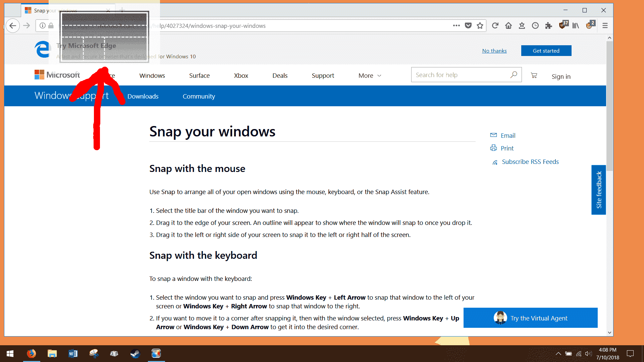Open Steam from the taskbar
644x362 pixels.
click(135, 353)
